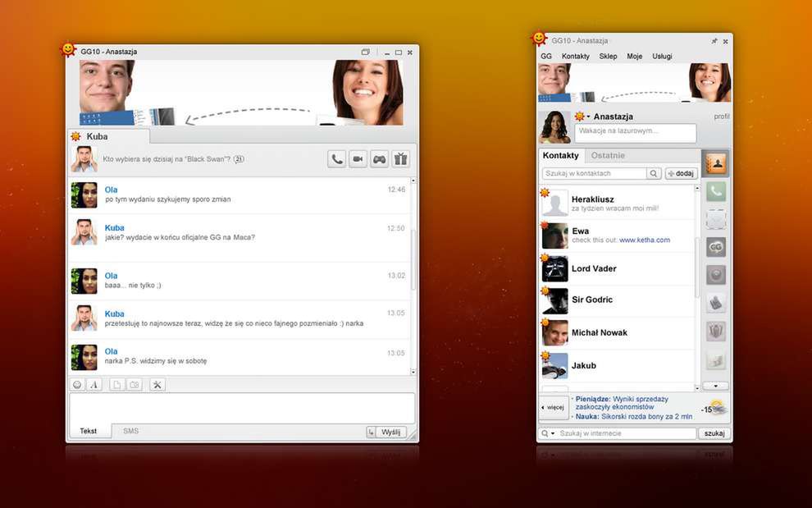The image size is (812, 508).
Task: Click the szukaj search button
Action: [714, 433]
